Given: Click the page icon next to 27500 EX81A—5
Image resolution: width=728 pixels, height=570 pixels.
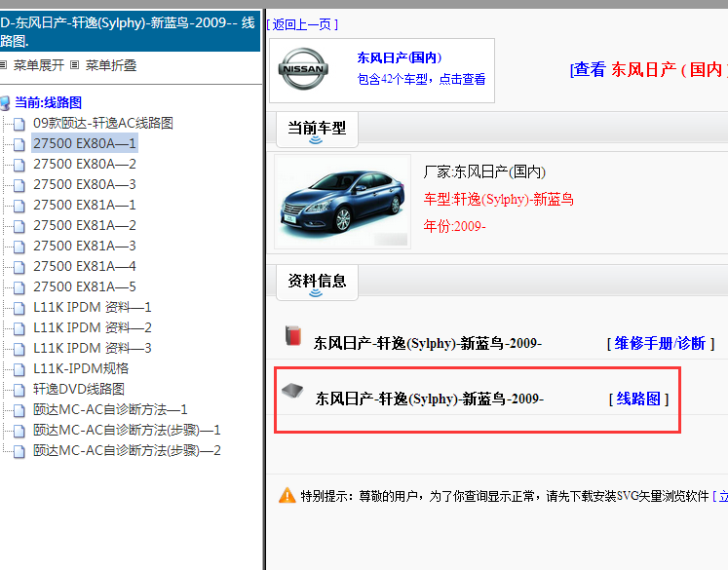Looking at the screenshot, I should click(x=19, y=287).
